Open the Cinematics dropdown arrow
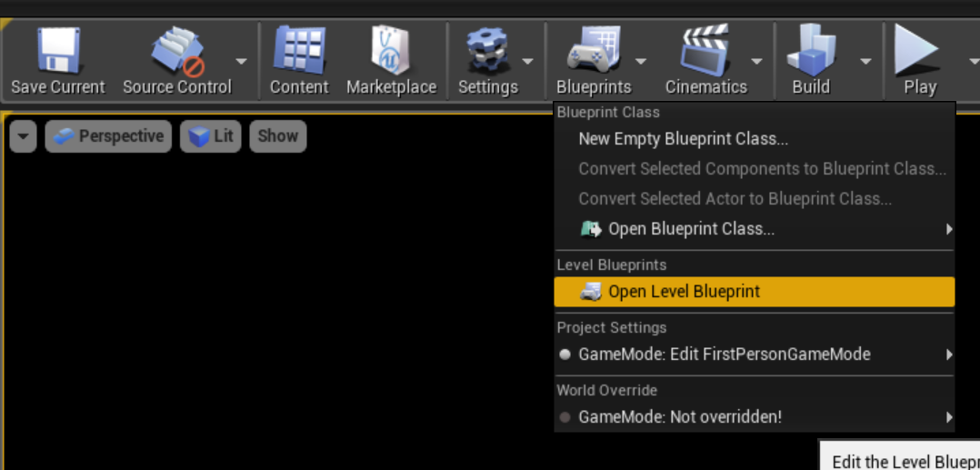 coord(756,62)
